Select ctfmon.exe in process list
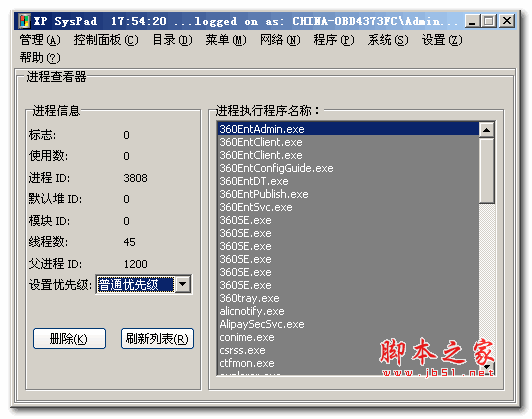532x419 pixels. pyautogui.click(x=348, y=363)
